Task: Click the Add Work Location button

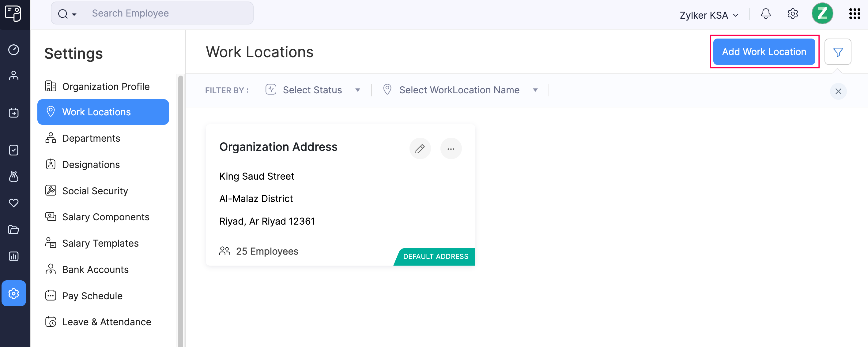Action: click(x=764, y=51)
